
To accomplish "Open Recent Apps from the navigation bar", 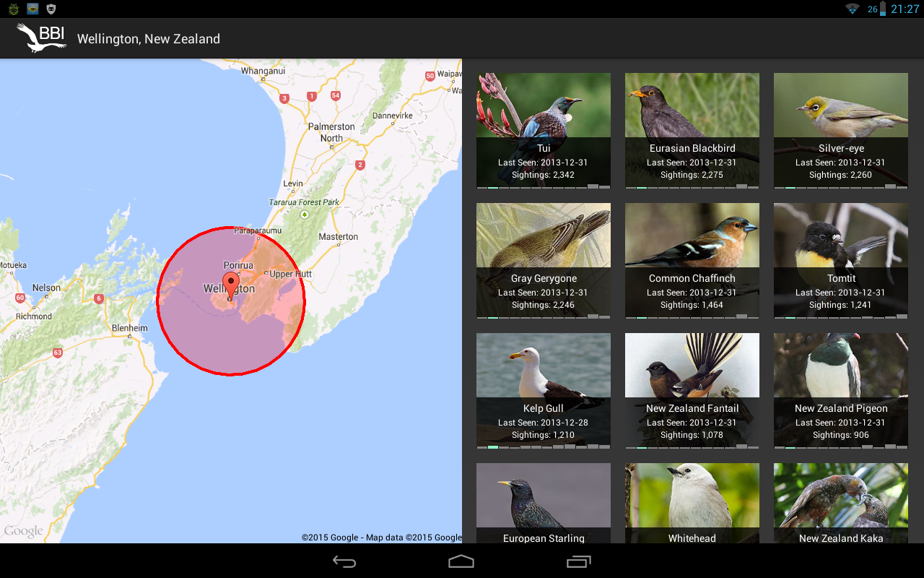I will tap(577, 561).
